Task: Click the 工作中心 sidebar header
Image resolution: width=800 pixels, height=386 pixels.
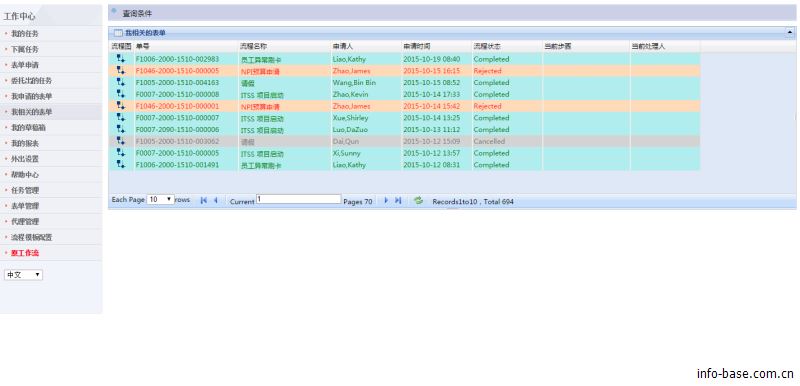Action: [19, 16]
